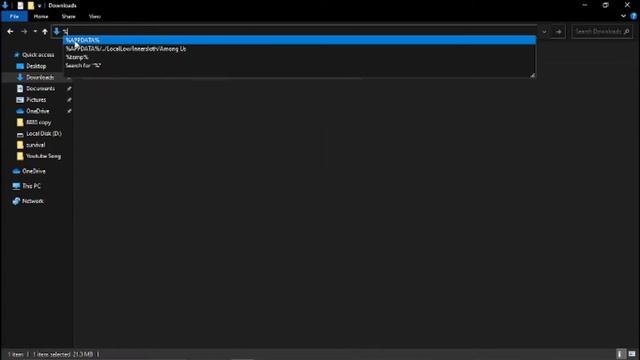Open the recent locations dropdown
The image size is (640, 360).
coord(35,31)
